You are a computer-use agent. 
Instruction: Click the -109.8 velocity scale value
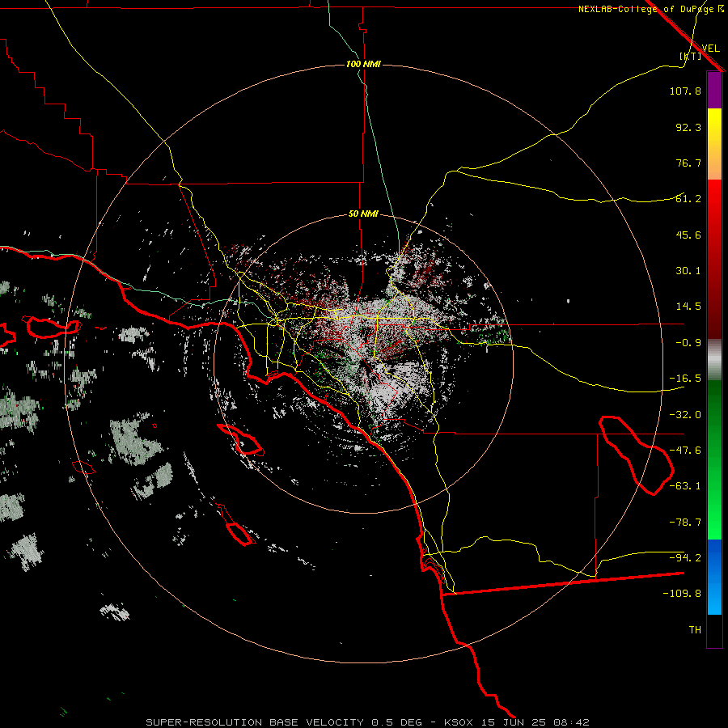pyautogui.click(x=682, y=594)
